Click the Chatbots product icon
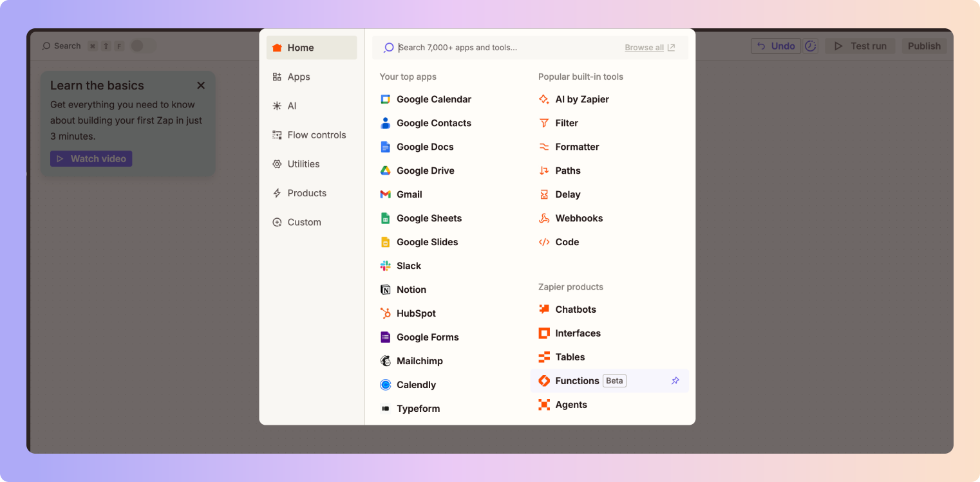 (x=544, y=310)
